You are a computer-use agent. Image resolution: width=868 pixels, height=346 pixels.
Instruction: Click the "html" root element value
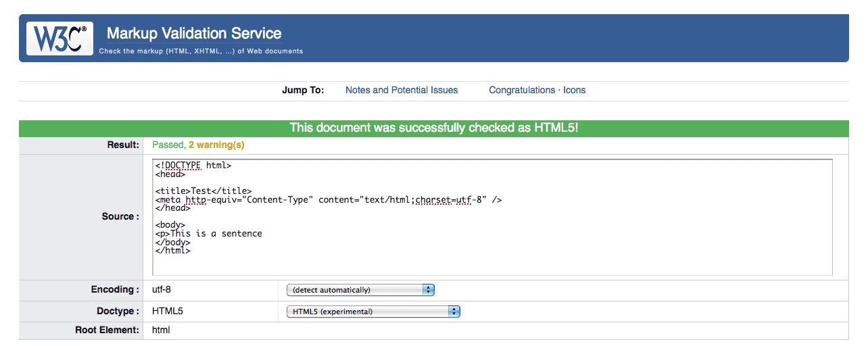161,330
